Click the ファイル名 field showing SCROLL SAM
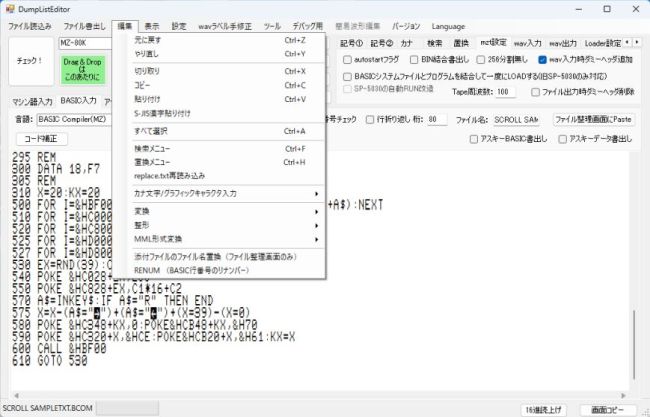The width and height of the screenshot is (650, 417). point(517,119)
